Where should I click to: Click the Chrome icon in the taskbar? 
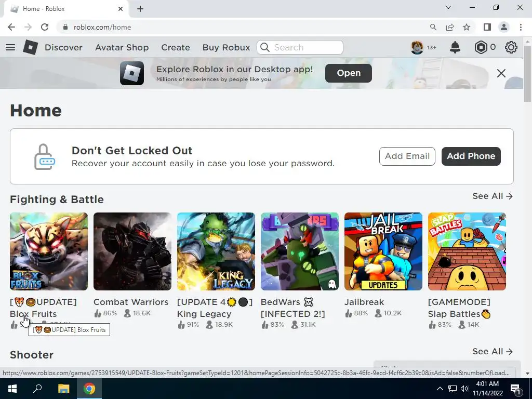click(89, 389)
